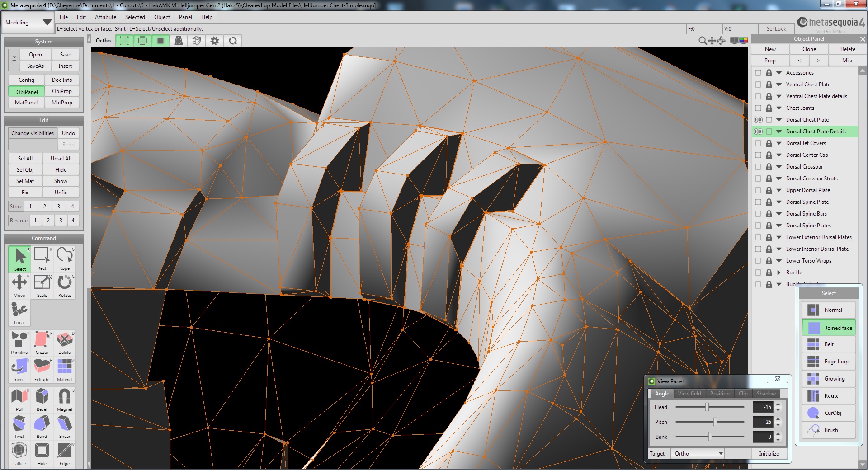Toggle visibility of Dorsal Chest Plate
Image resolution: width=868 pixels, height=470 pixels.
point(758,120)
